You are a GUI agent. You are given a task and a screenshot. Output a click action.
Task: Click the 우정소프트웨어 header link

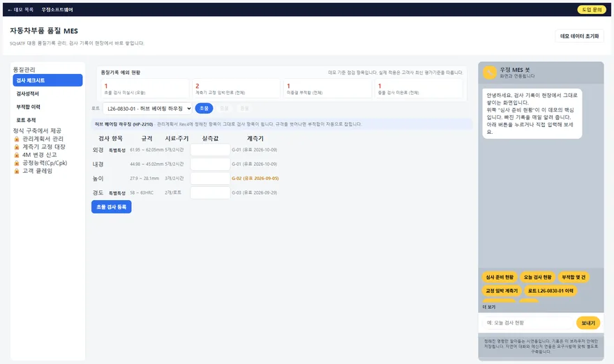[57, 10]
